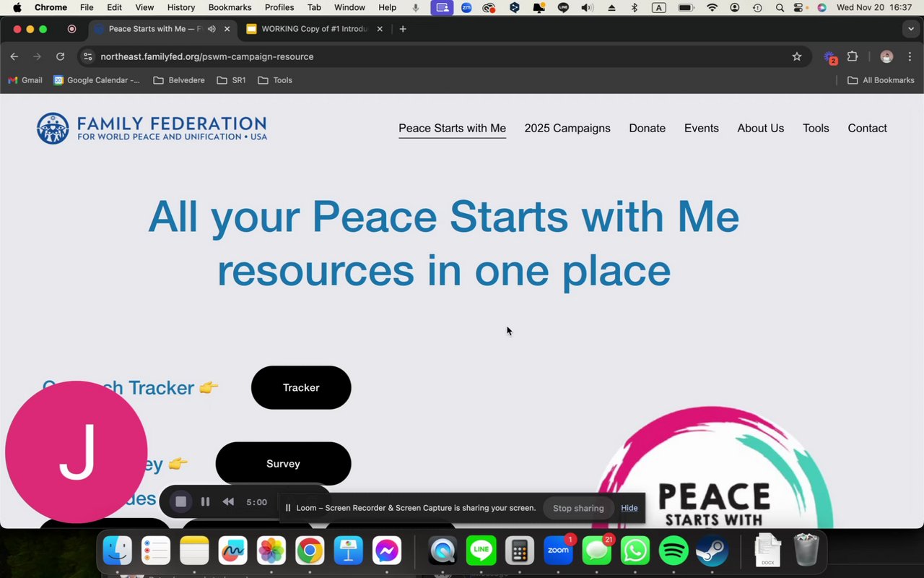924x578 pixels.
Task: Reload the page in Chrome
Action: point(61,56)
